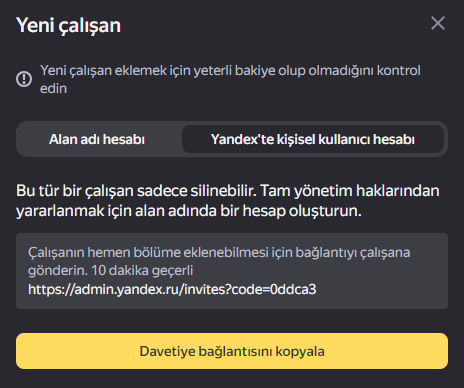The height and width of the screenshot is (388, 464).
Task: Click the 10 dakika geçerli note
Action: [142, 270]
